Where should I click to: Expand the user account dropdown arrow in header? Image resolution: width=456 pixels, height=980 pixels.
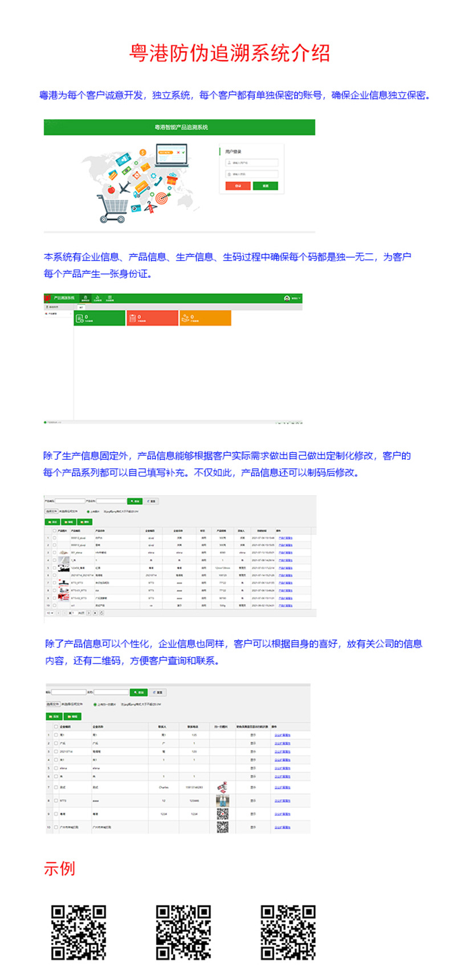pos(300,298)
